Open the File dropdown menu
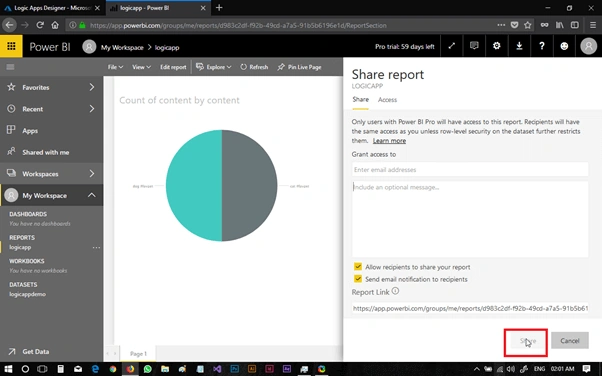 115,67
